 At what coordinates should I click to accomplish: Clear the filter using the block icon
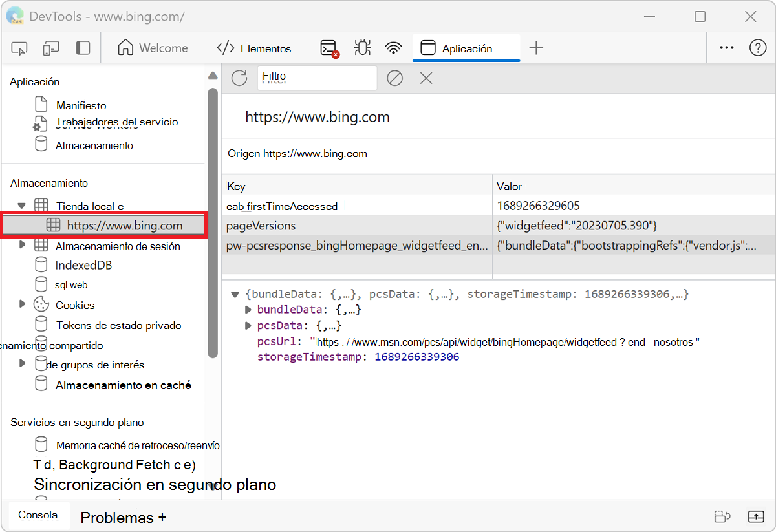(394, 78)
